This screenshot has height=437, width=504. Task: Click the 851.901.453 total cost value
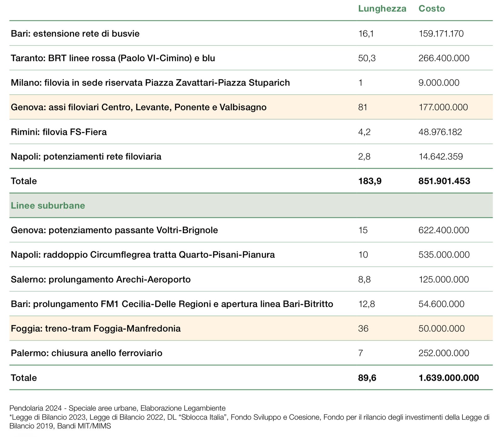(x=444, y=181)
